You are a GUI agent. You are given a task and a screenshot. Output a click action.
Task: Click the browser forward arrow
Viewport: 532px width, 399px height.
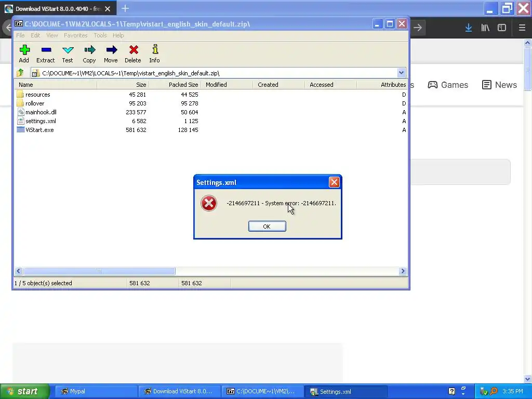pyautogui.click(x=418, y=28)
